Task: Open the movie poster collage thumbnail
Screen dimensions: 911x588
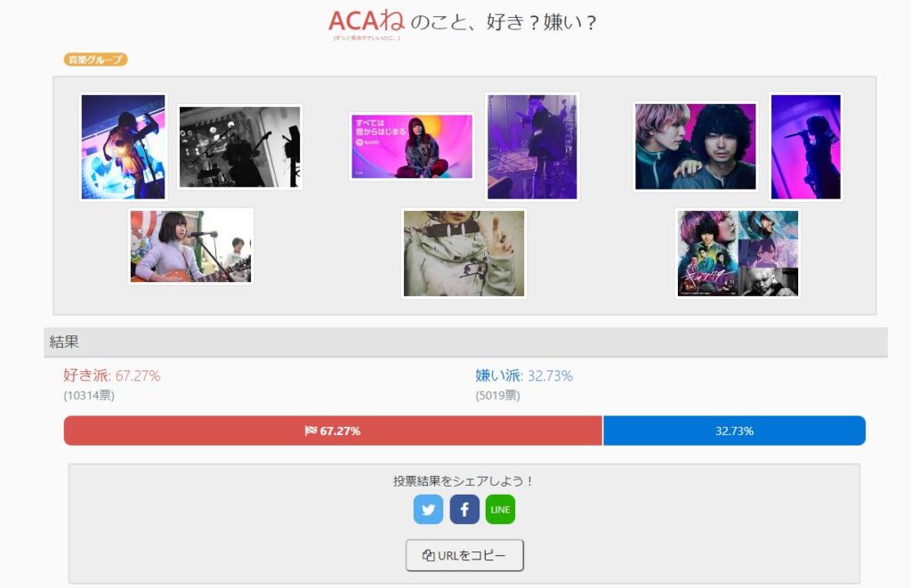Action: [x=738, y=254]
